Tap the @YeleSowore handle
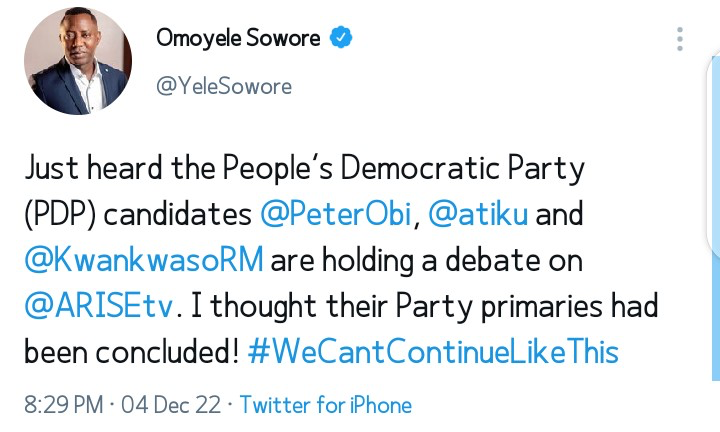This screenshot has width=720, height=432. coord(224,86)
